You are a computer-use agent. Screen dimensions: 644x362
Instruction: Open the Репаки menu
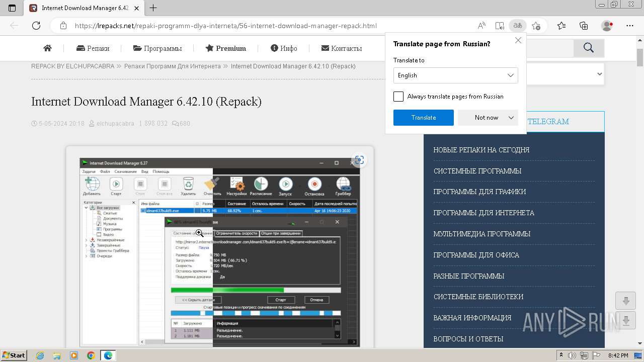pyautogui.click(x=93, y=48)
